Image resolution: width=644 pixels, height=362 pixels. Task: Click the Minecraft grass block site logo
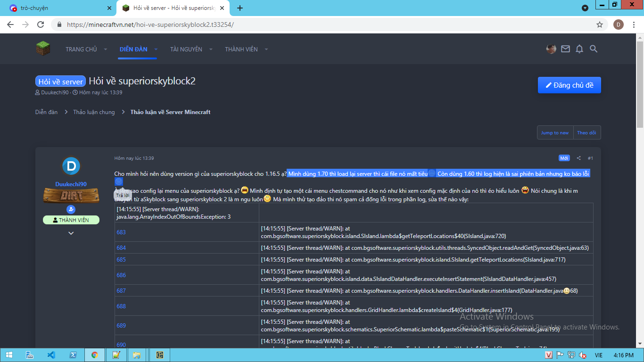click(x=43, y=48)
